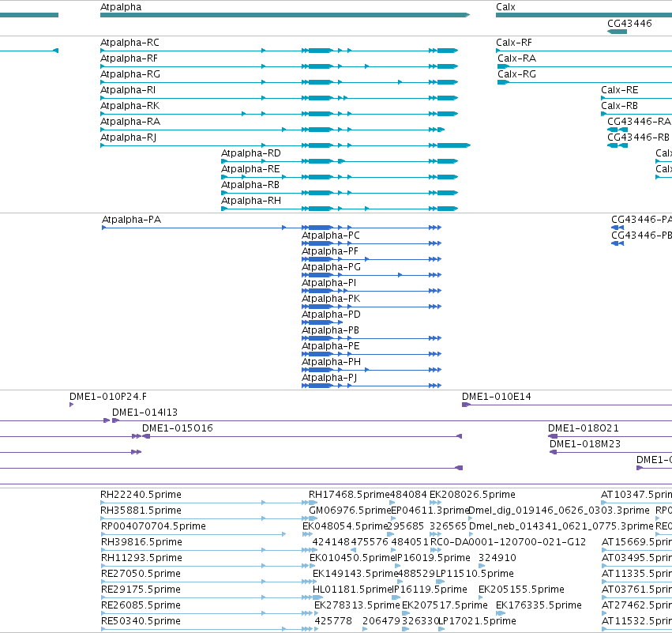
Task: Open the Dmel_dig_019146_0626_0303.3prime label
Action: point(559,511)
